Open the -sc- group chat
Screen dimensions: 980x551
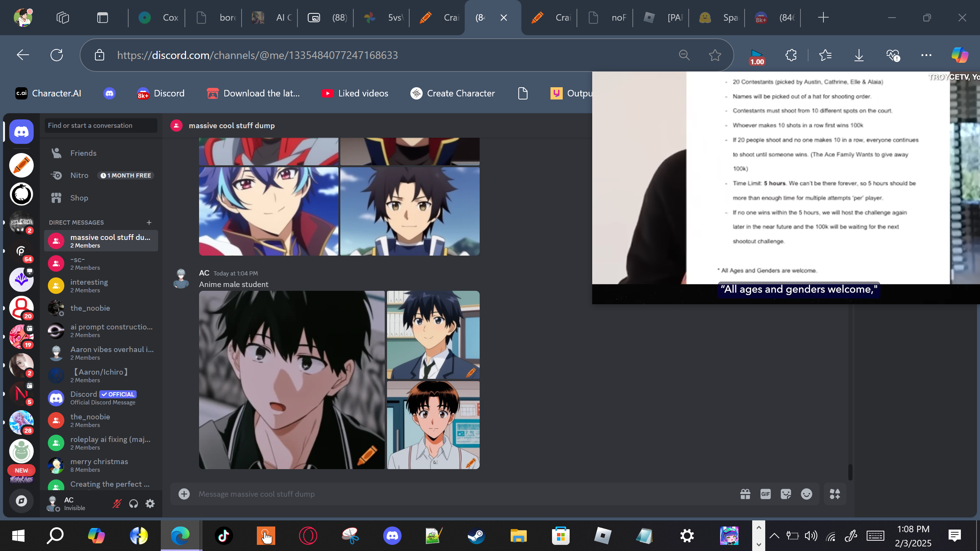(x=101, y=263)
